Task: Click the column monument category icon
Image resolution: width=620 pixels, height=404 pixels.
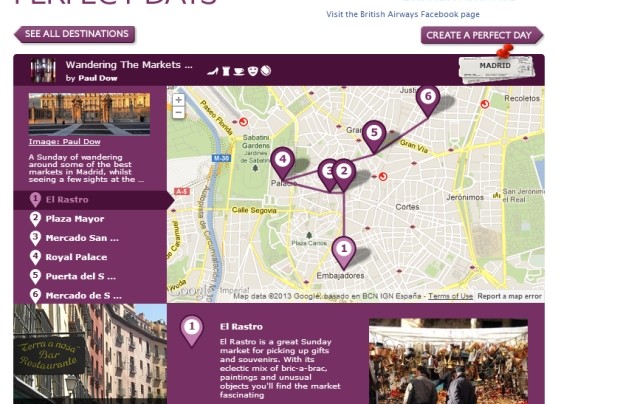Action: tap(226, 71)
